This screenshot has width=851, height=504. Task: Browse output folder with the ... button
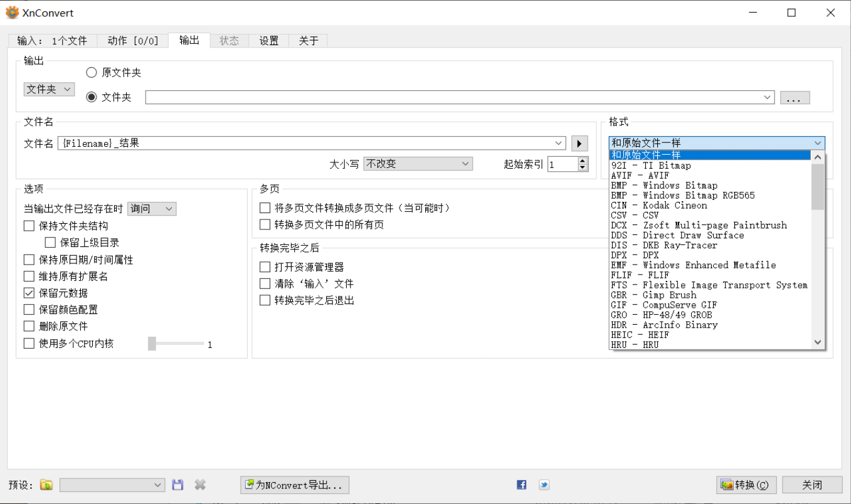click(x=794, y=97)
